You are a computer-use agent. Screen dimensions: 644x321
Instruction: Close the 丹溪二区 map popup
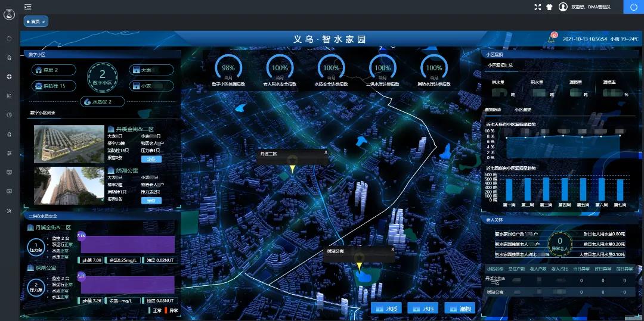pos(326,152)
